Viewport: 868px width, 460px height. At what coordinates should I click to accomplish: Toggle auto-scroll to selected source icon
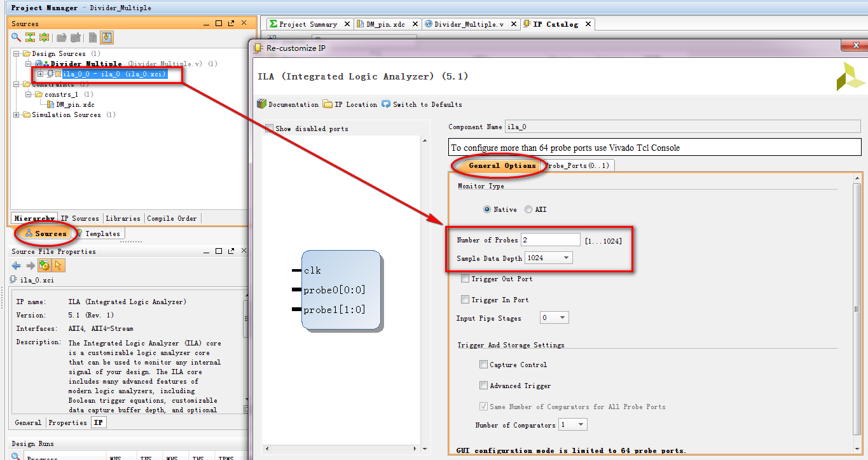click(x=107, y=38)
